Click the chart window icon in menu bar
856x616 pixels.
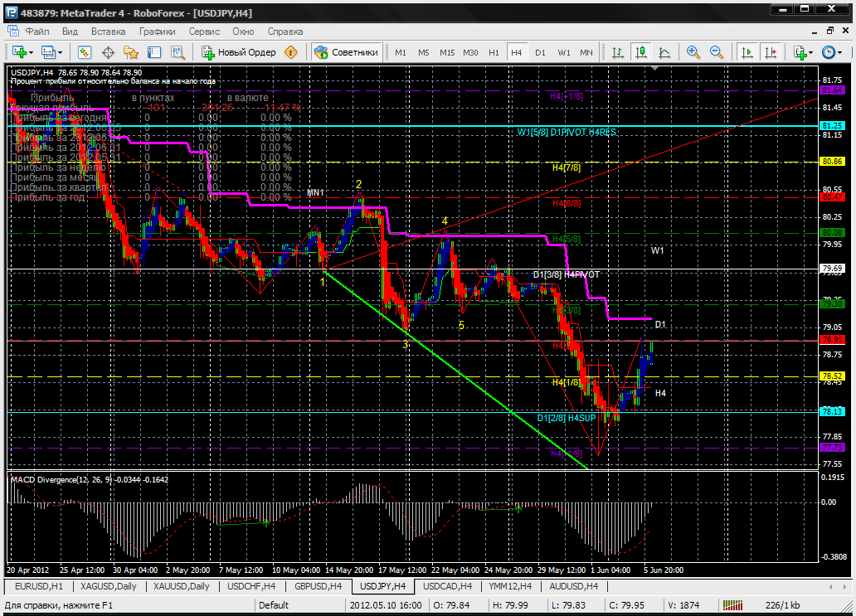(x=12, y=32)
